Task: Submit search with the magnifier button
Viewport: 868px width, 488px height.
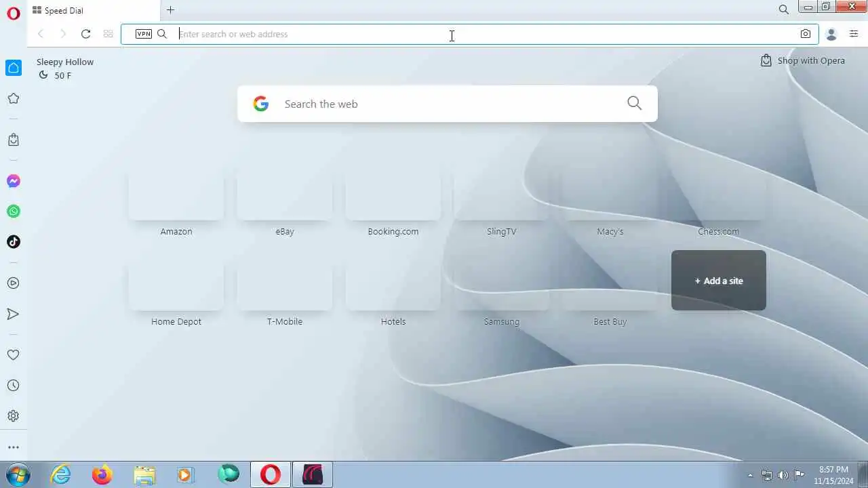Action: (635, 103)
